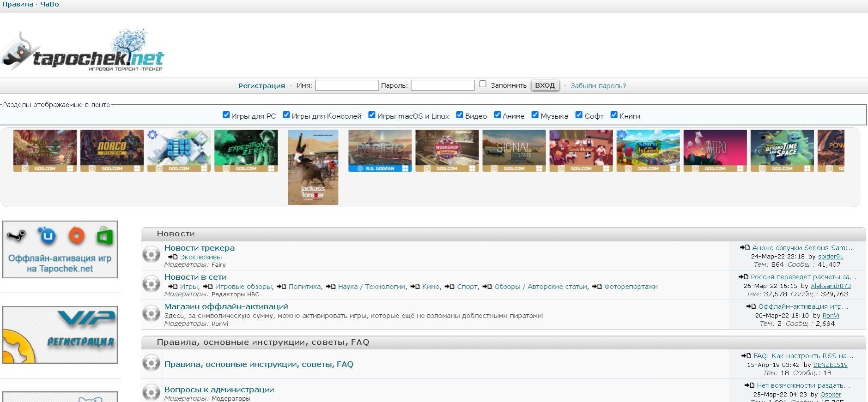Click the arrow icon before Политика
868x402 pixels.
(281, 287)
